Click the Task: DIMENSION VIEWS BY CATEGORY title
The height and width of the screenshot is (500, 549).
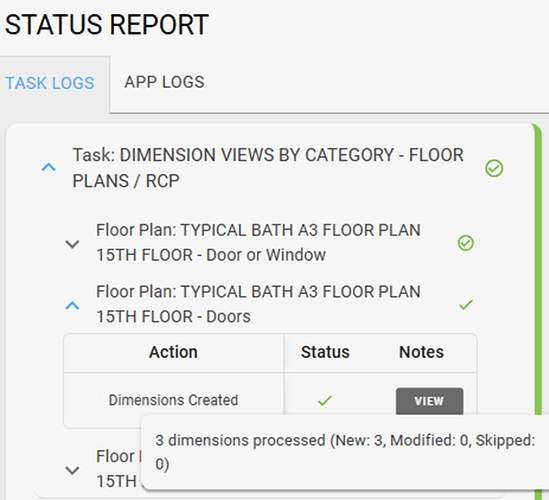(268, 168)
